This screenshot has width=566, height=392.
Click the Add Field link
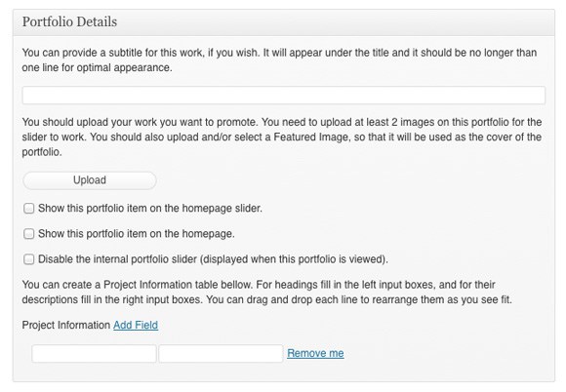(136, 326)
